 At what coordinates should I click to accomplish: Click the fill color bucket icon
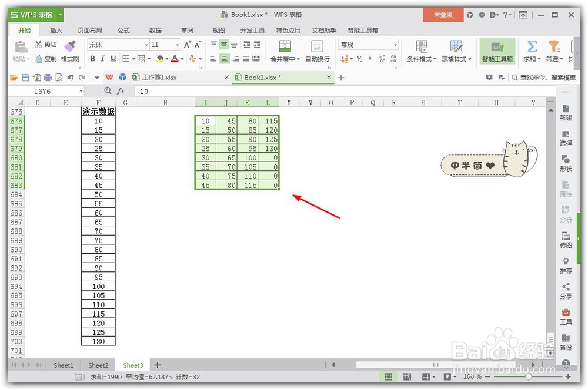160,59
